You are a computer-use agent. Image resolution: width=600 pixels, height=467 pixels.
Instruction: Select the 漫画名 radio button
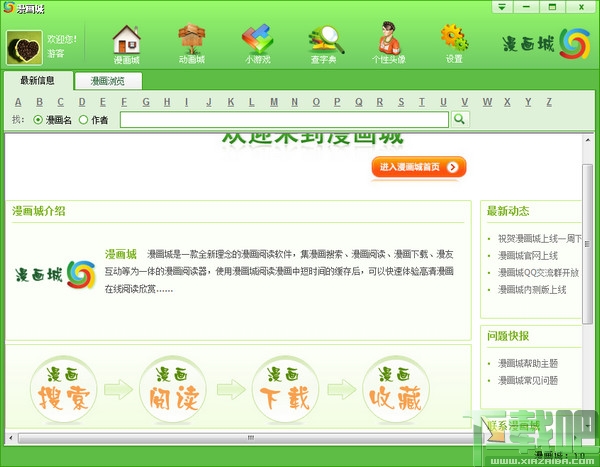coord(38,120)
